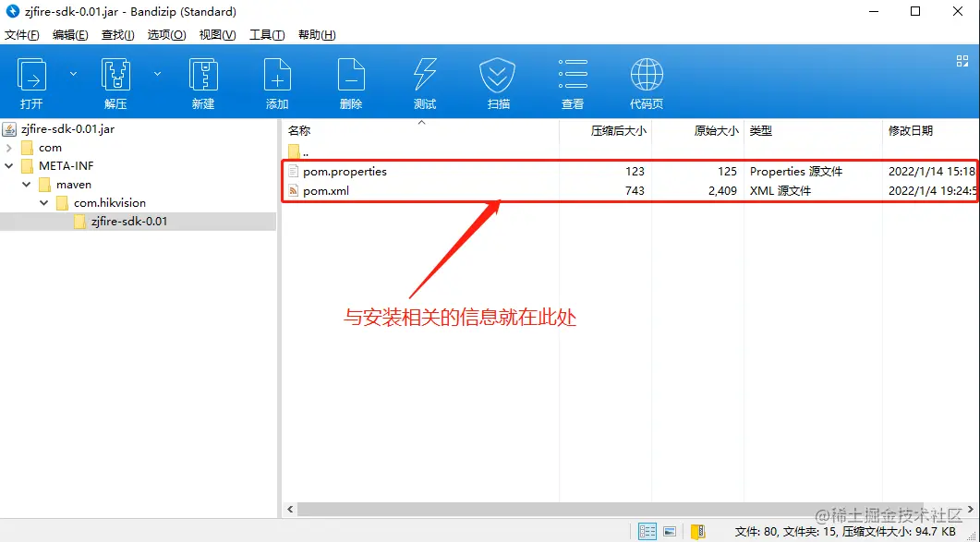This screenshot has height=542, width=980.
Task: Select the com folder in tree
Action: point(50,148)
